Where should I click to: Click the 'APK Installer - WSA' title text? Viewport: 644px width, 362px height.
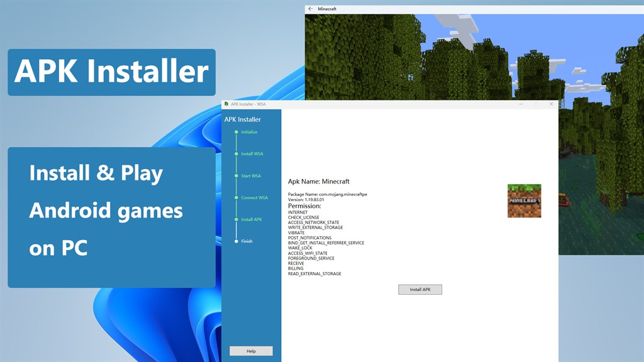pyautogui.click(x=248, y=104)
